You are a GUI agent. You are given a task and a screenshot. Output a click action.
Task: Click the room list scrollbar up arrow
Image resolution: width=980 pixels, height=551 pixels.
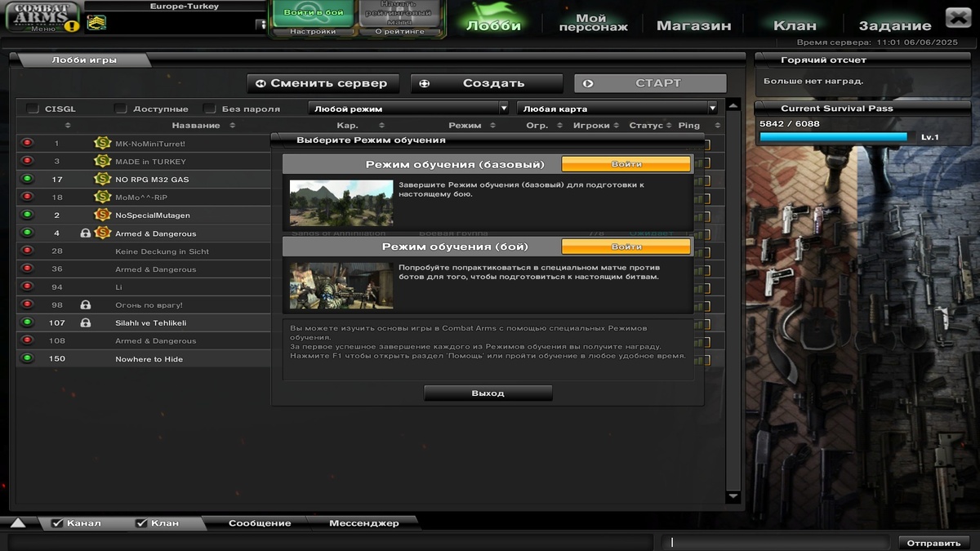point(733,106)
